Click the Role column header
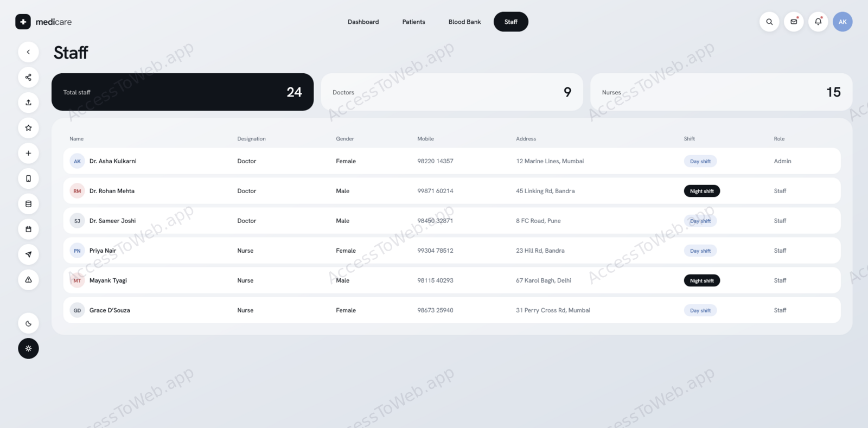868x428 pixels. click(780, 139)
